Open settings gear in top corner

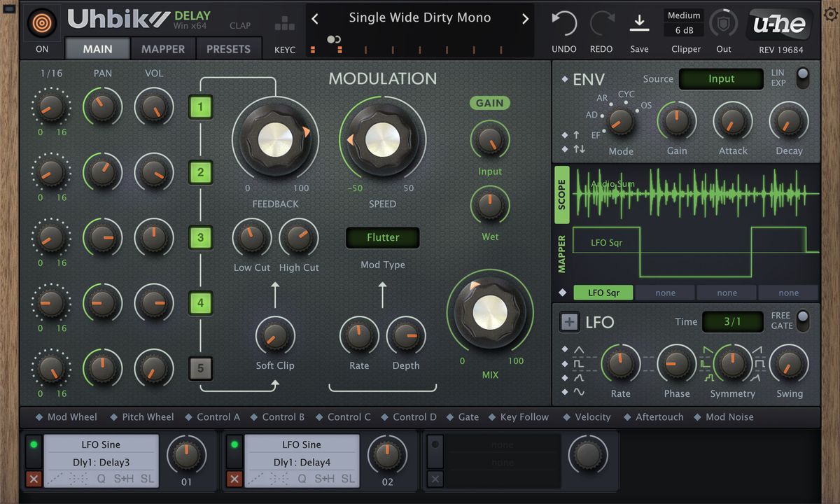click(x=831, y=14)
